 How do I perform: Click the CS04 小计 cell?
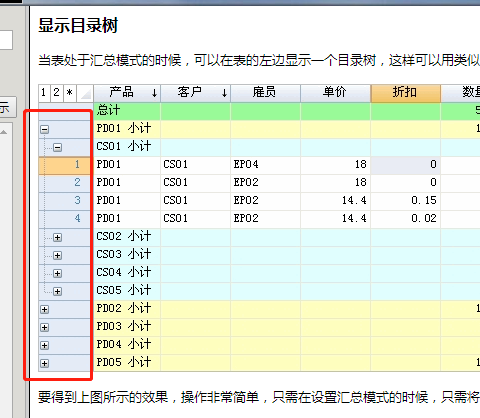(x=127, y=273)
